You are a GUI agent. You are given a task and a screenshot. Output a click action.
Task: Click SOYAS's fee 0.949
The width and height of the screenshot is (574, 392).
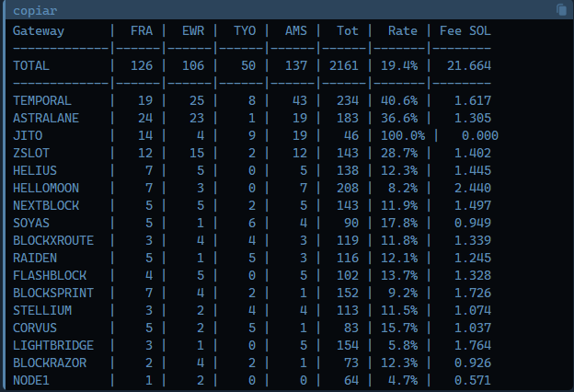pos(473,223)
